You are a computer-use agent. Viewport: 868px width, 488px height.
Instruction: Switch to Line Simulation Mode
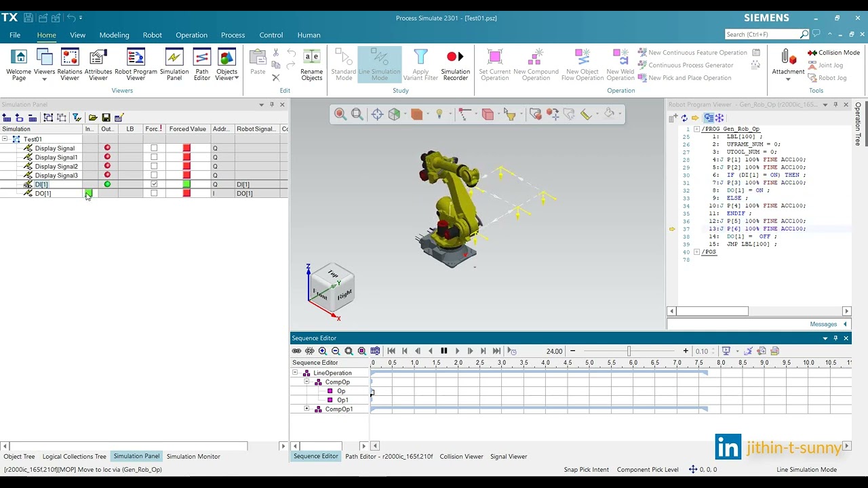380,65
